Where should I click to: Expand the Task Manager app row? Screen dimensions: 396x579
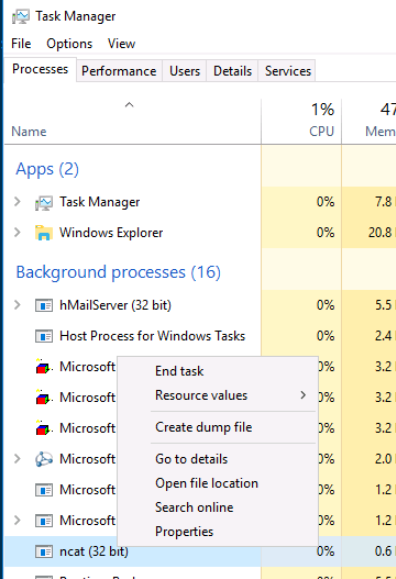click(x=17, y=202)
